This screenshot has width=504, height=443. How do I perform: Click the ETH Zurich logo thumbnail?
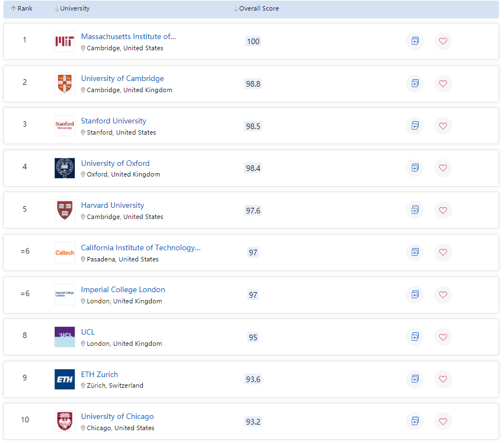click(64, 379)
